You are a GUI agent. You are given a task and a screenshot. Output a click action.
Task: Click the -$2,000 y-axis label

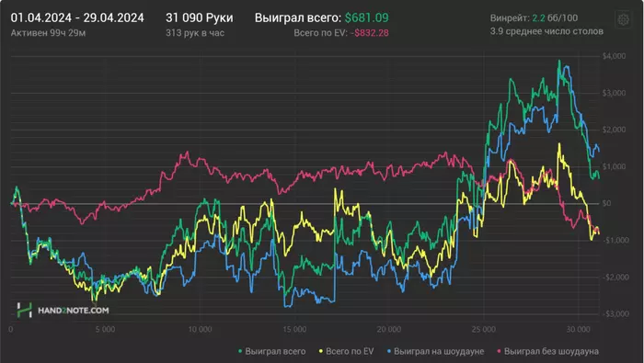point(615,277)
